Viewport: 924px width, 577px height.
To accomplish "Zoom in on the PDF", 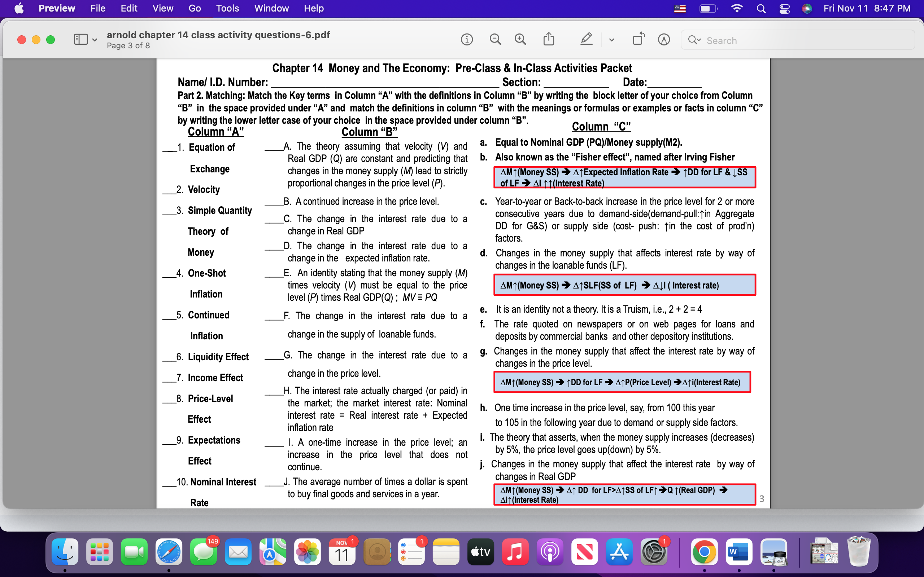I will click(x=520, y=39).
